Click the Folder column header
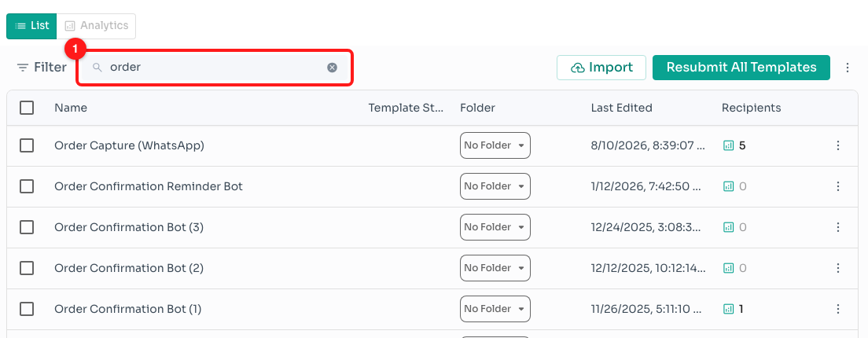 (477, 108)
